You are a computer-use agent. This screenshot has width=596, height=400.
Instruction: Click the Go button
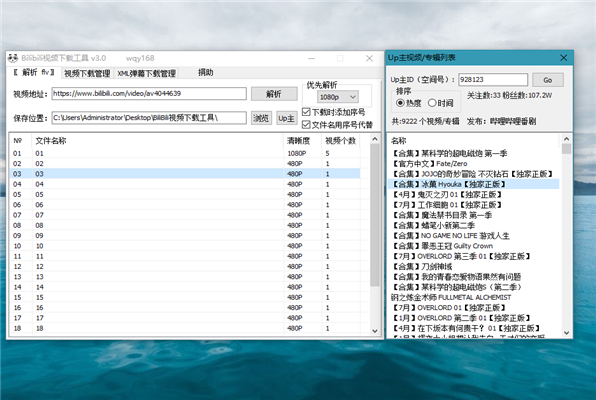click(547, 80)
